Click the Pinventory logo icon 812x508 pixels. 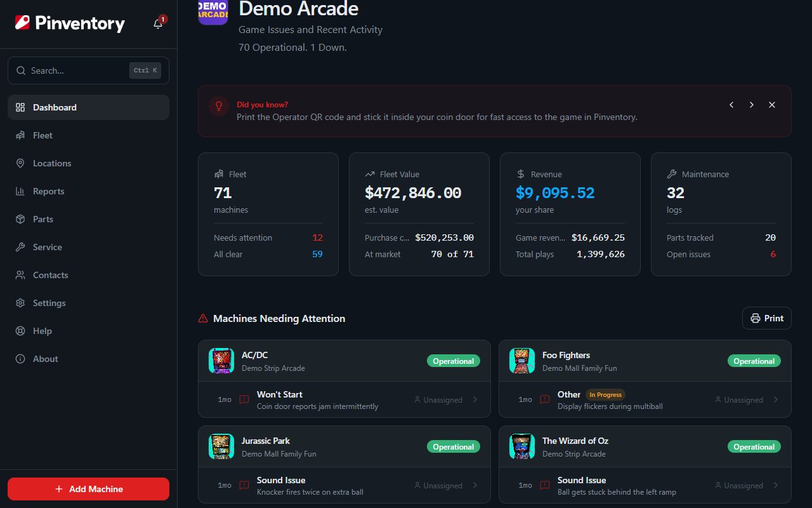[x=22, y=23]
